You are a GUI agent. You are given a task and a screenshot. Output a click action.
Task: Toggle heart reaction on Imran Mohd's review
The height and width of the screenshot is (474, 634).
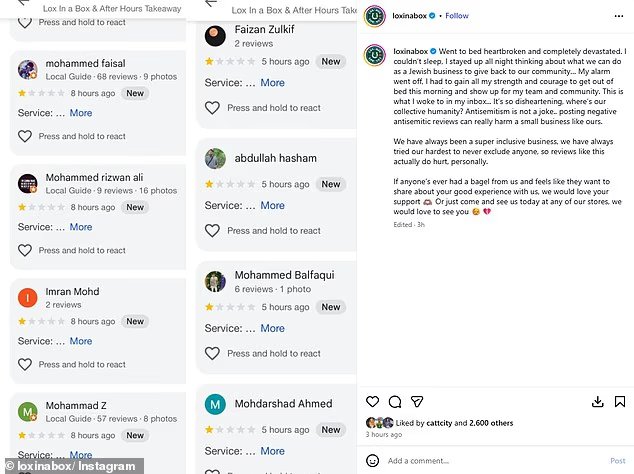[x=25, y=364]
